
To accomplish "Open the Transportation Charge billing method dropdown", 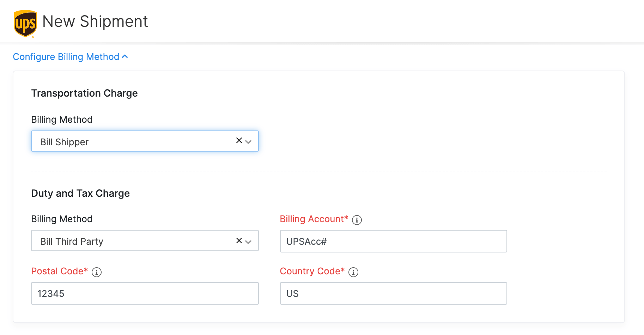I will tap(249, 141).
